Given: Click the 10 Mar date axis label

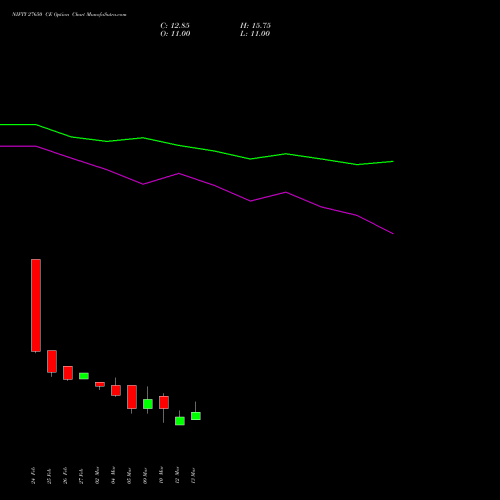Looking at the screenshot, I should point(161,476).
